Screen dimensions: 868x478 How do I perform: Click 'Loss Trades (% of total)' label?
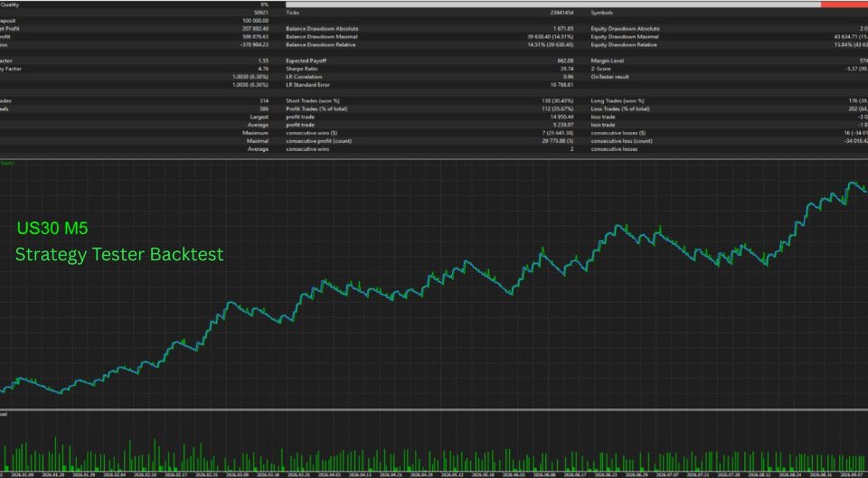point(620,109)
